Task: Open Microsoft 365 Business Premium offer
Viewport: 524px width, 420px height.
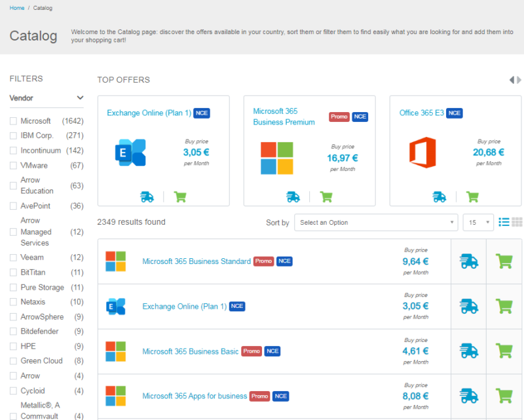Action: point(284,117)
